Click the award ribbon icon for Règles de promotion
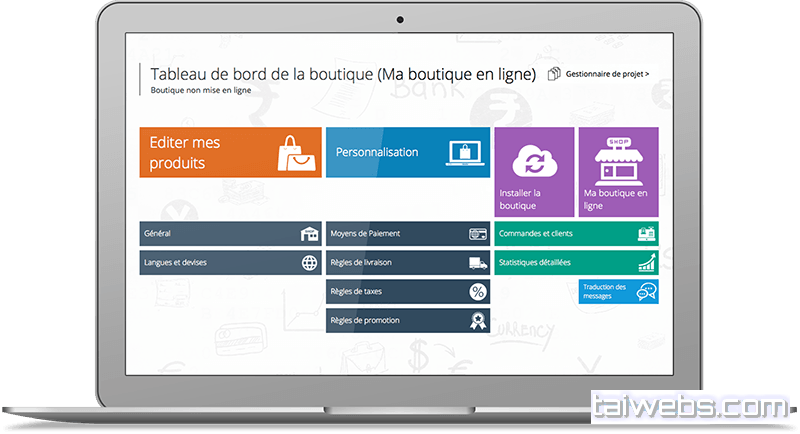The width and height of the screenshot is (800, 434). (478, 321)
